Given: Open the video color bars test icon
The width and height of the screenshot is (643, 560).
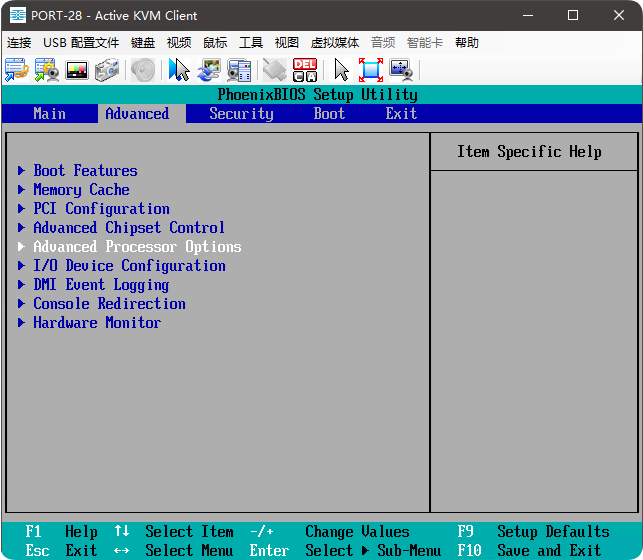Looking at the screenshot, I should [77, 70].
